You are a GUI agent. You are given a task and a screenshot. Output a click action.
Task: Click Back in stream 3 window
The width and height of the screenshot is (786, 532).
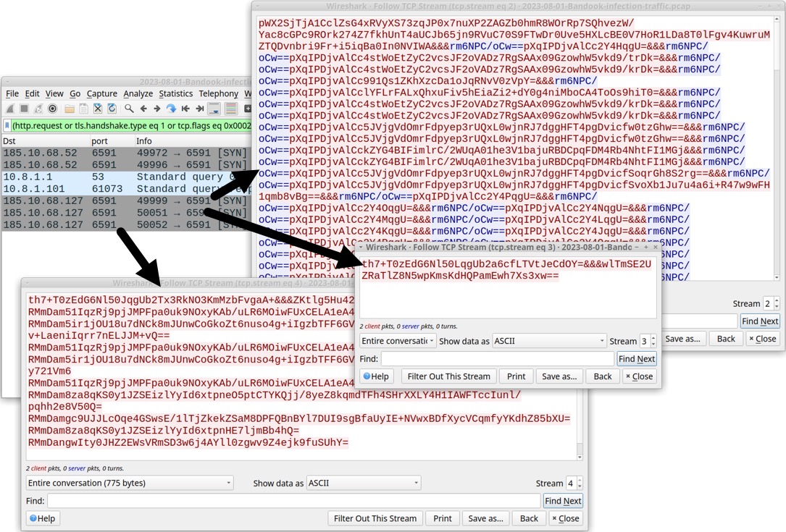[x=603, y=376]
